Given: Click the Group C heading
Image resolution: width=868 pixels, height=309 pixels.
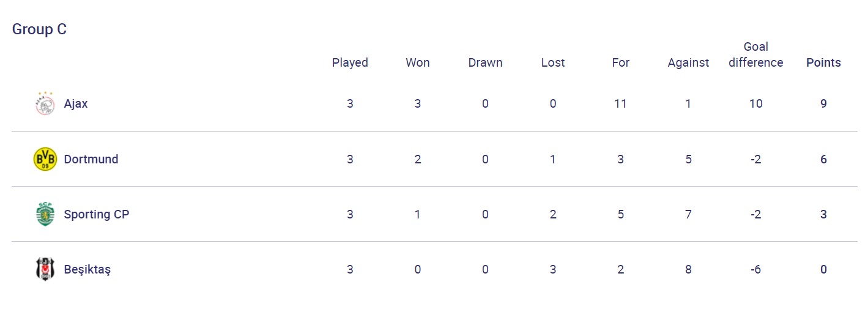Looking at the screenshot, I should [40, 29].
